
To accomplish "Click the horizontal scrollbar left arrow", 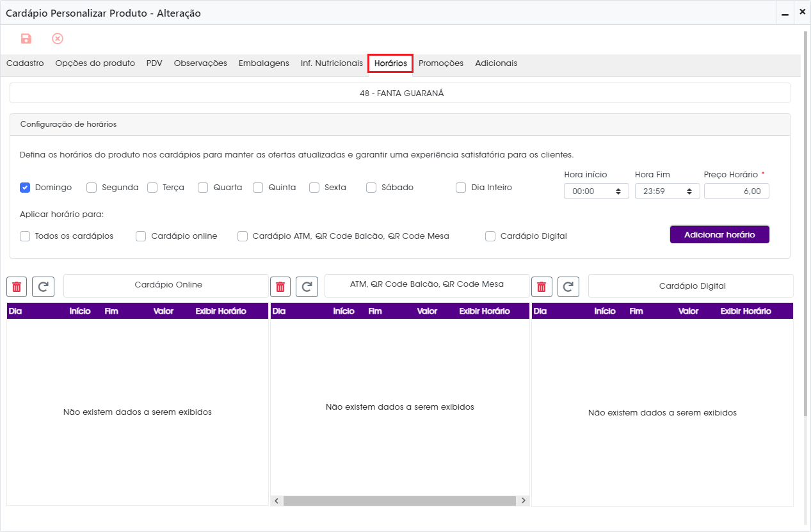I will (x=277, y=501).
